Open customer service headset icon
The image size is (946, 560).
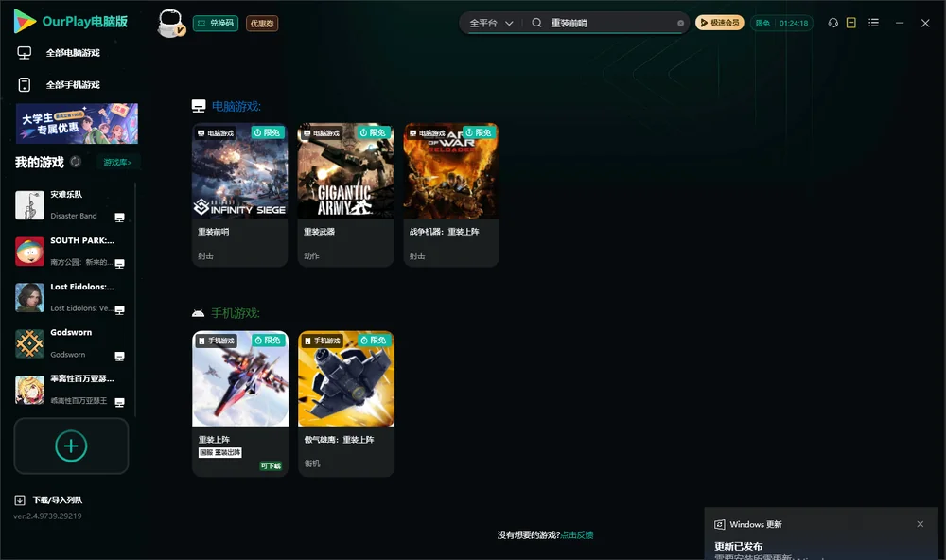(x=832, y=23)
